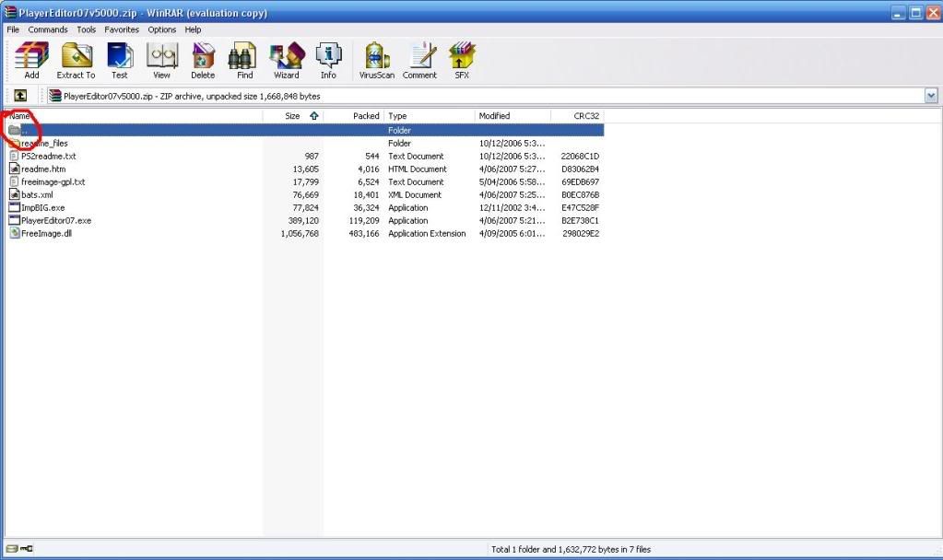Click the bats.xml file icon
Viewport: 943px width, 560px height.
tap(15, 194)
